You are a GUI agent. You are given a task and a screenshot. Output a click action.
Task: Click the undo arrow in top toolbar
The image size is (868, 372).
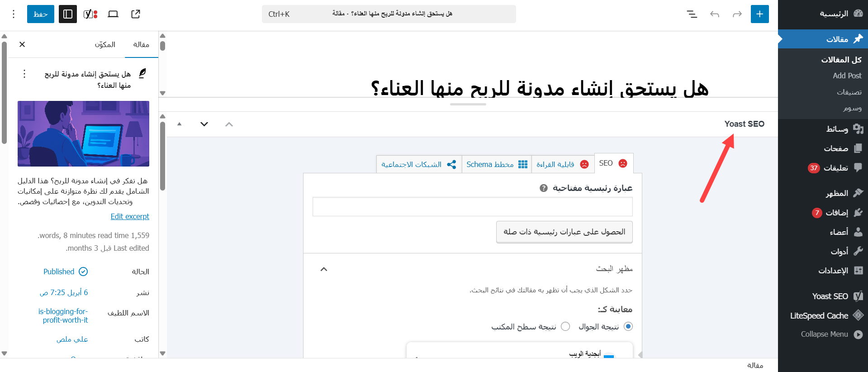[x=715, y=14]
